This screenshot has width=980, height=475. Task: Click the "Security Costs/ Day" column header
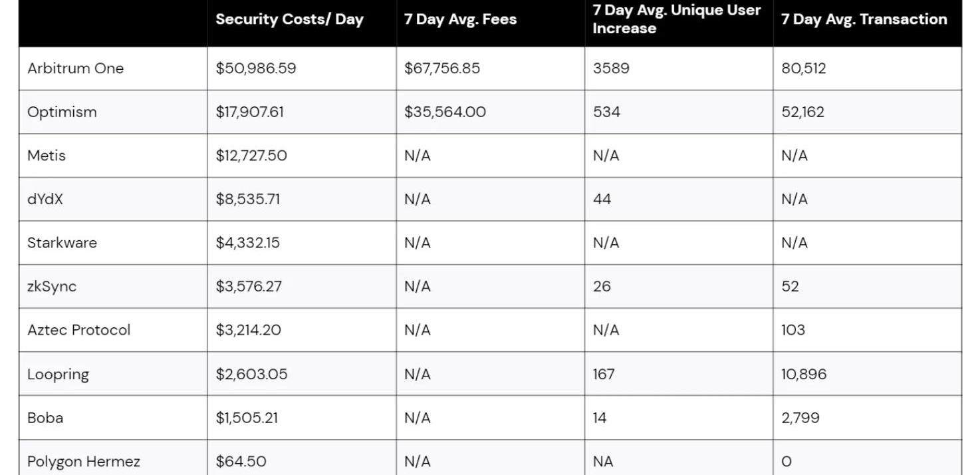(x=289, y=19)
